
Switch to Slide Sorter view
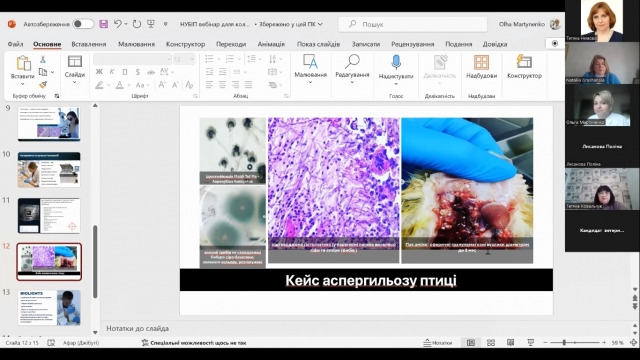pos(491,343)
